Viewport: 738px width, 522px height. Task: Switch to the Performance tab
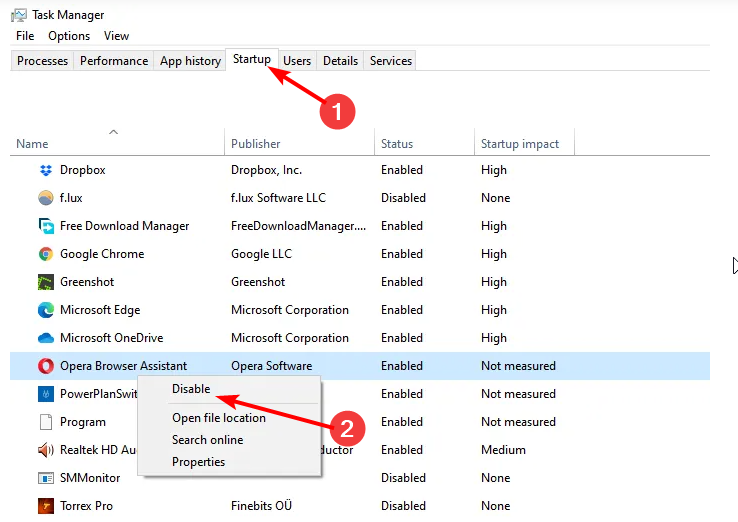[114, 61]
